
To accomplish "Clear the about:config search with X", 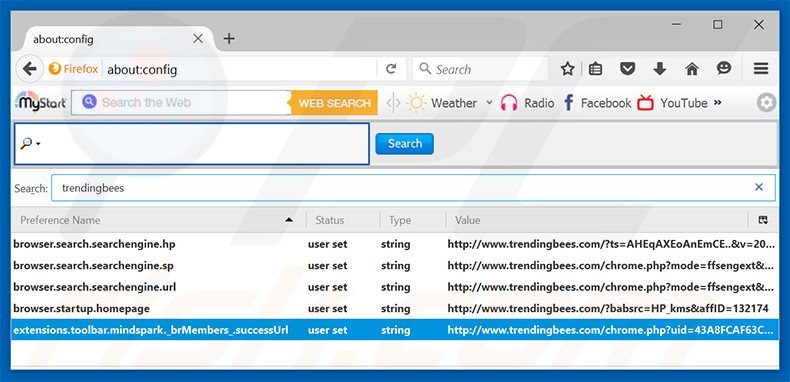I will tap(758, 187).
